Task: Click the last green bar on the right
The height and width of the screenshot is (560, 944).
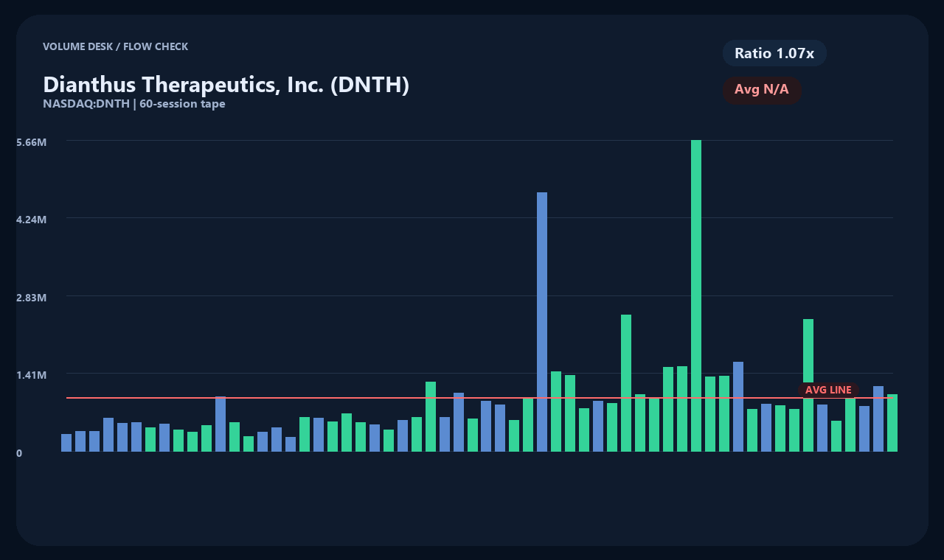Action: pos(892,423)
